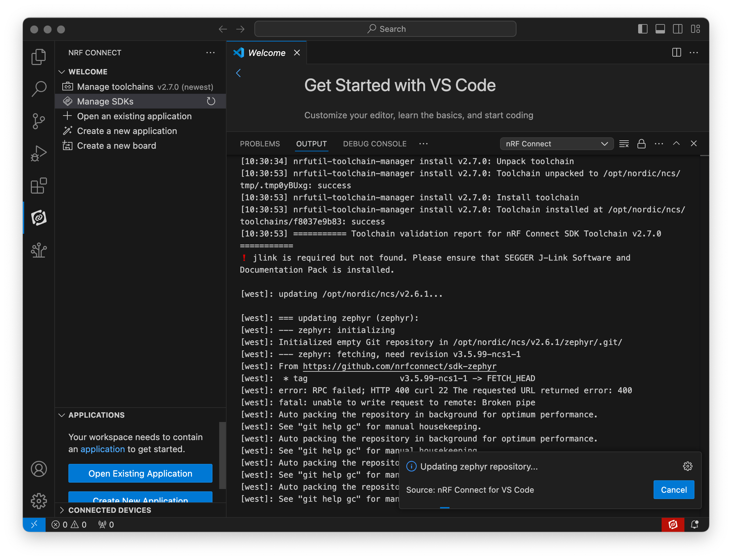The height and width of the screenshot is (560, 732).
Task: Open editor more actions menu
Action: [694, 53]
